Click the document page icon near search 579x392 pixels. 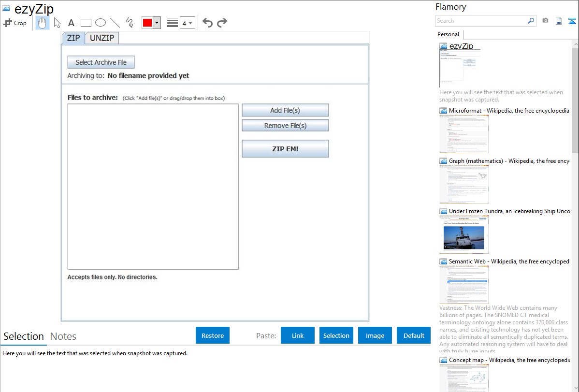559,21
